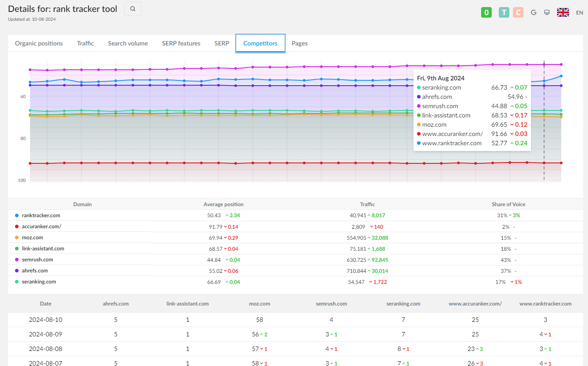
Task: Click www.accuranker.com/ header in the daily table
Action: [x=475, y=304]
